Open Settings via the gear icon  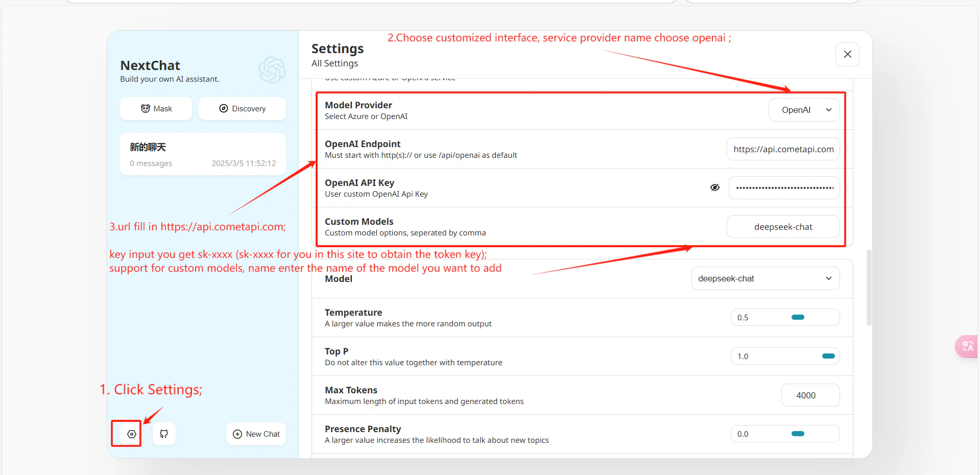click(x=132, y=434)
